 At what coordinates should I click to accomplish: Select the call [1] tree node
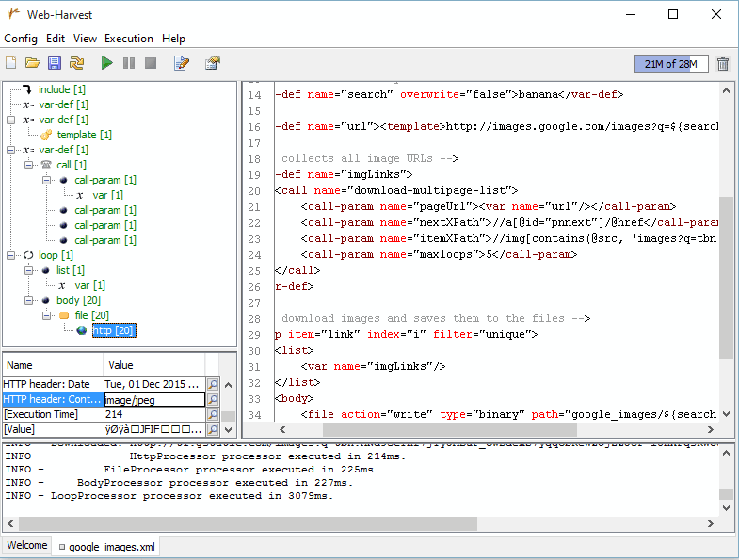(x=72, y=165)
